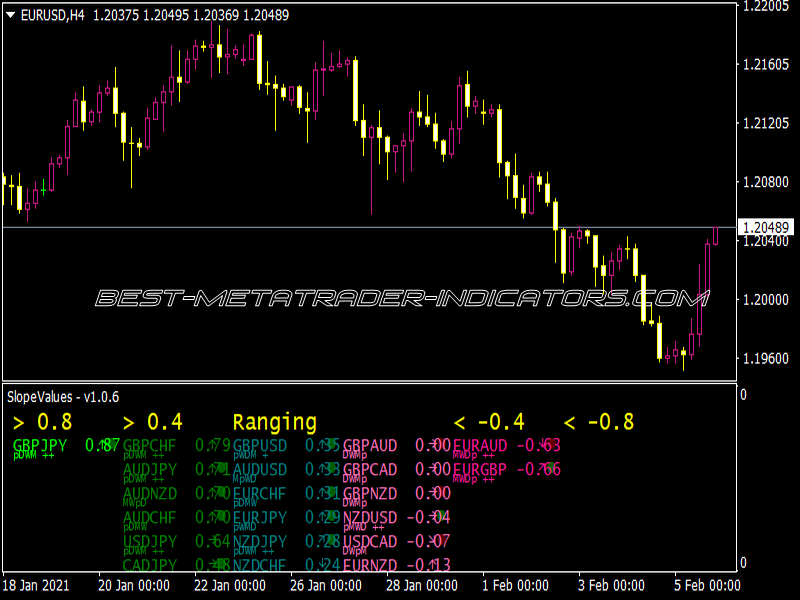
Task: Click the '> 0.8' column header
Action: pos(42,422)
